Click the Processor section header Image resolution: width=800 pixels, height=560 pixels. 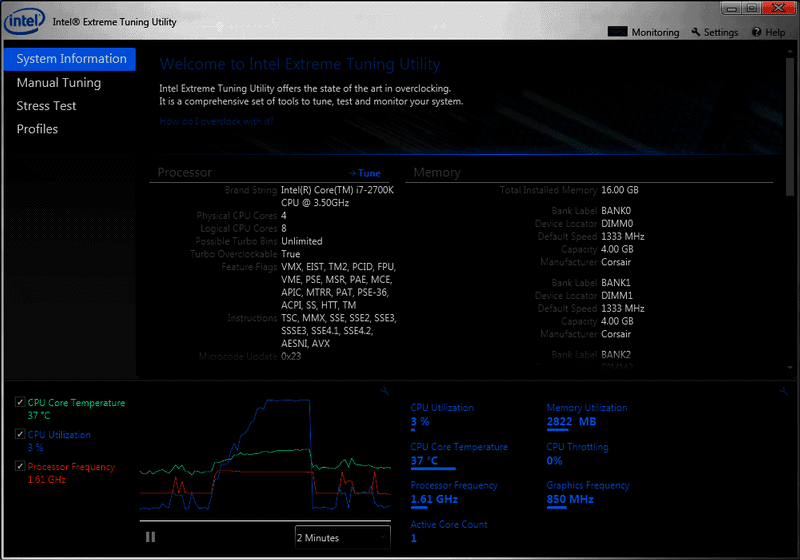pyautogui.click(x=185, y=173)
